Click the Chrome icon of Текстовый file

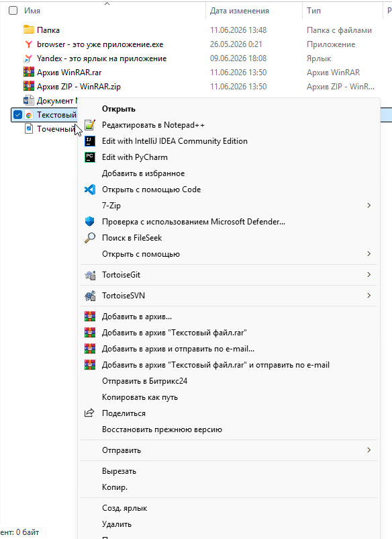(29, 115)
